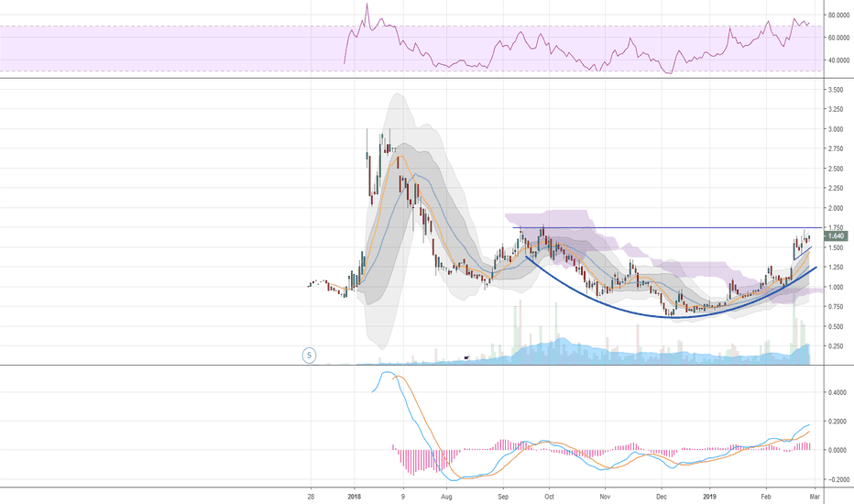Click the 0.750 price axis label
854x504 pixels.
pos(836,307)
